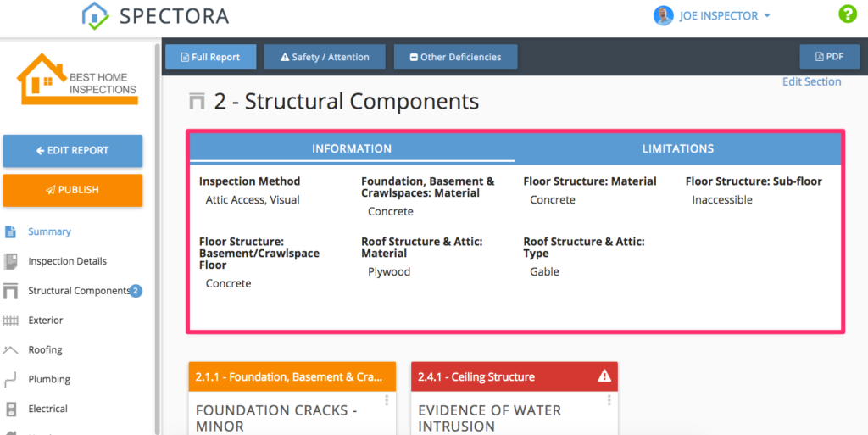Click the Best Home Inspections logo

[77, 80]
